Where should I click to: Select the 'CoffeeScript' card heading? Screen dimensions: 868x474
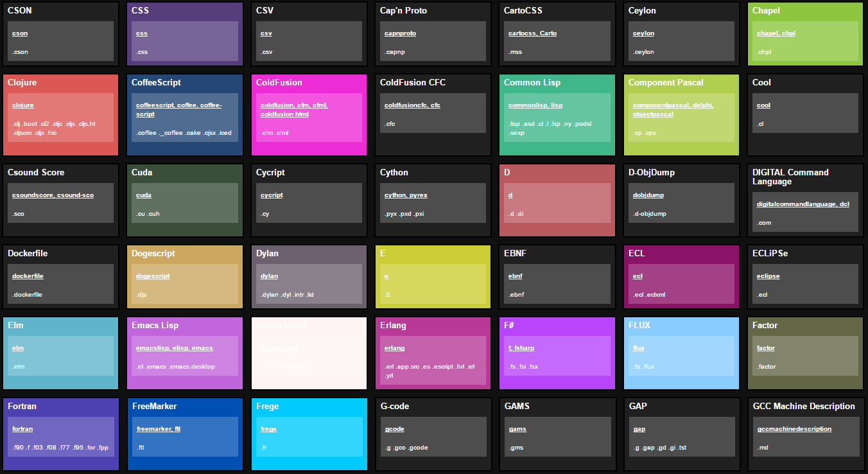[x=156, y=83]
